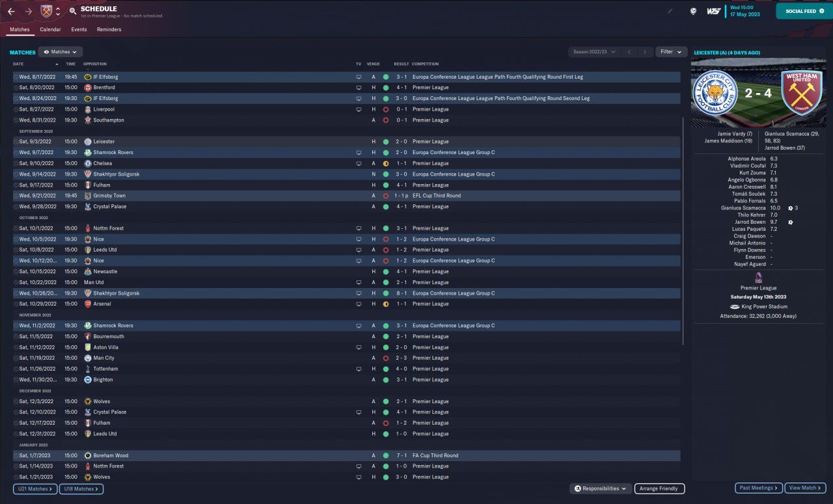Click the orange draw dot for Arsenal

pyautogui.click(x=386, y=304)
